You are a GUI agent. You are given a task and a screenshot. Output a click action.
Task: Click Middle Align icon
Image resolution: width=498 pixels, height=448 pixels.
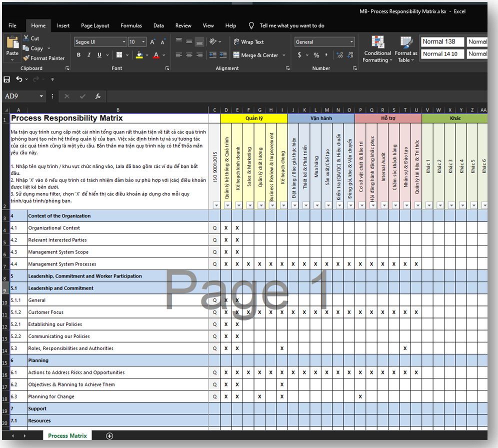[189, 41]
